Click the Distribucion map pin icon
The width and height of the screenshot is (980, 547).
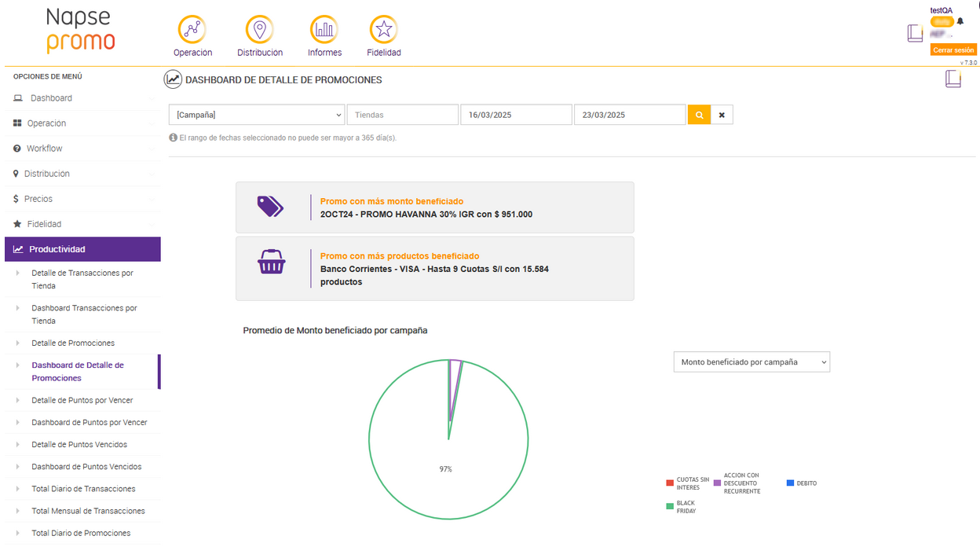click(x=260, y=30)
